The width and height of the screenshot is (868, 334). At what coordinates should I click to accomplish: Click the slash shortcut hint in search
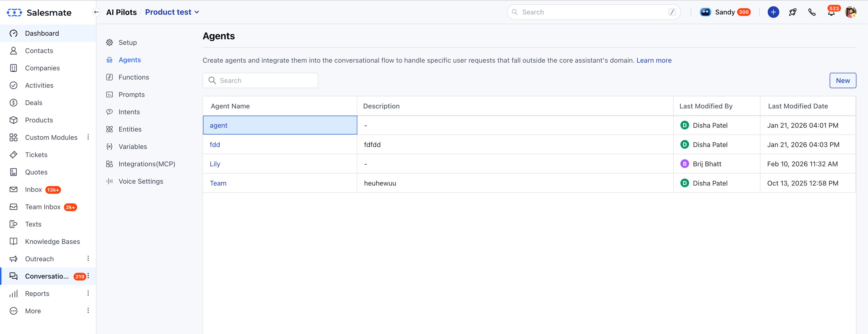[x=672, y=12]
